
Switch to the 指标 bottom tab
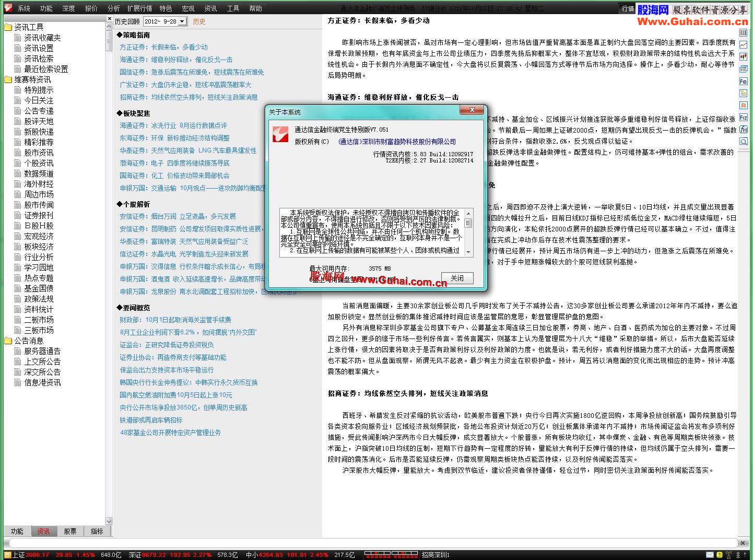(x=97, y=531)
